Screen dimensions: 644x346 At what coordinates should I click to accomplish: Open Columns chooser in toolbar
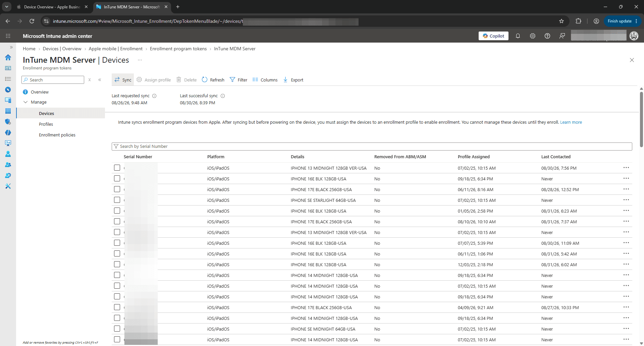click(265, 80)
